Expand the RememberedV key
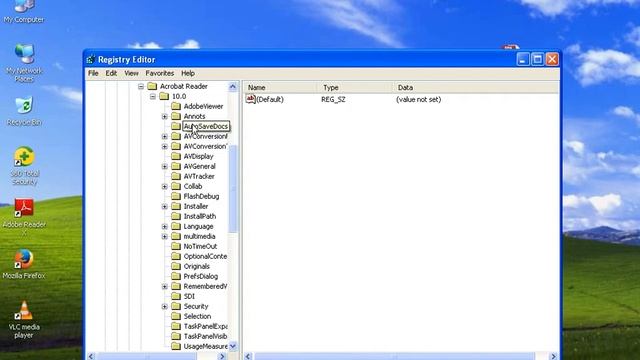 [x=164, y=287]
